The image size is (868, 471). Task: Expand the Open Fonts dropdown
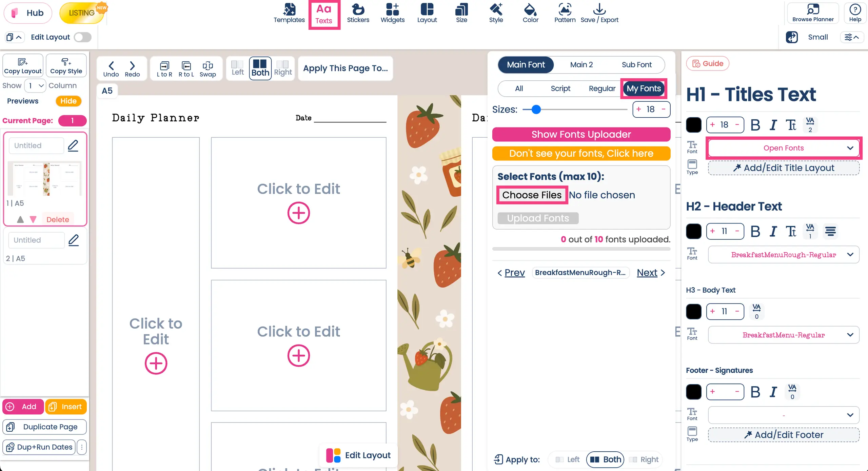point(784,148)
